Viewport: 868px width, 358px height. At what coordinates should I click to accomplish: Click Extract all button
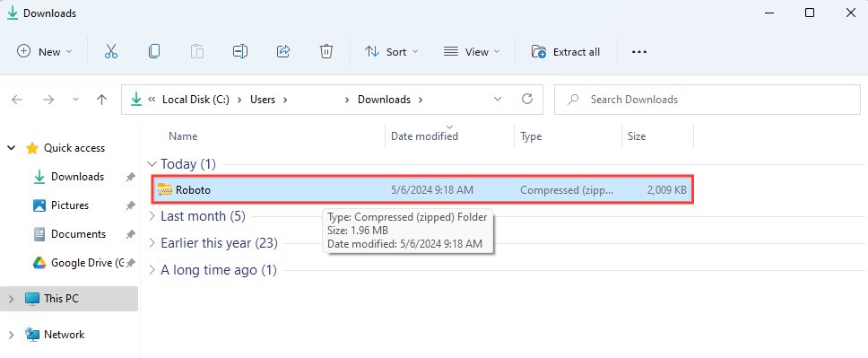point(565,51)
